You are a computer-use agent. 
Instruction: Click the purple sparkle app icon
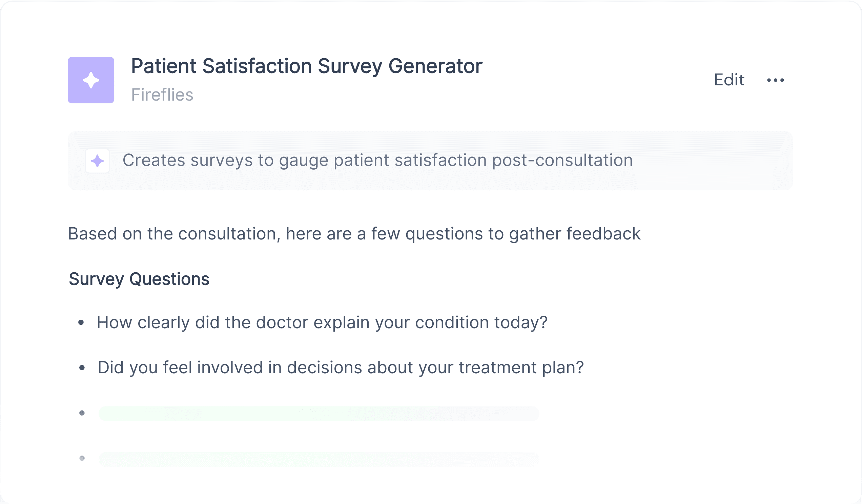[91, 80]
